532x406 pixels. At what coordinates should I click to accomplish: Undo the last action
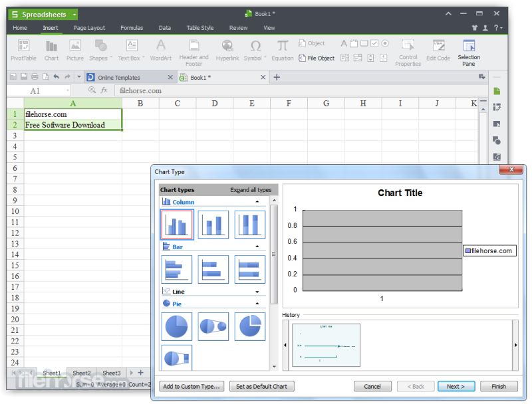[x=57, y=76]
